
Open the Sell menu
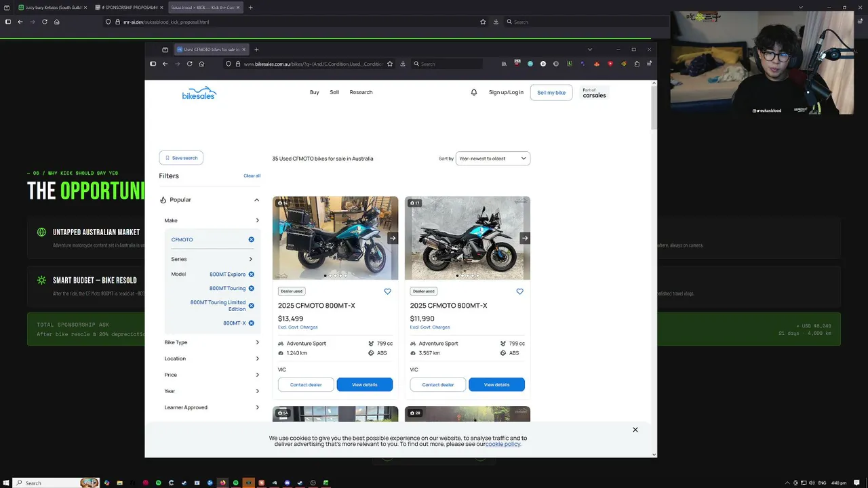point(334,92)
